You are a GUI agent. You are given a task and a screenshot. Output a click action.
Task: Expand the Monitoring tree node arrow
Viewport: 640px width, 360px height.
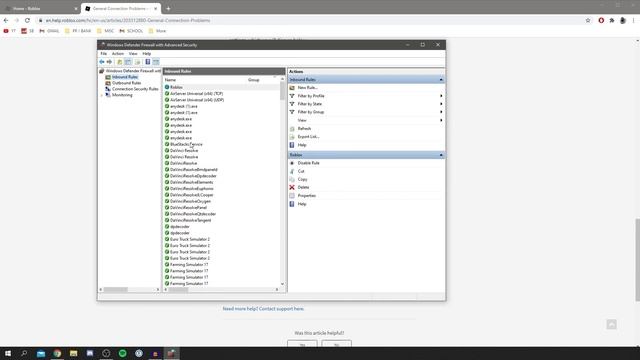click(102, 95)
